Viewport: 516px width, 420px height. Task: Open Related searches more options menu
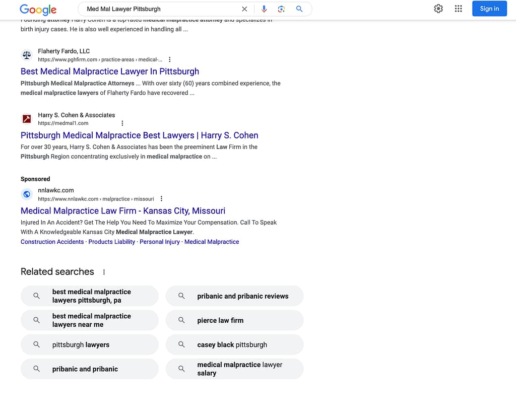tap(104, 272)
